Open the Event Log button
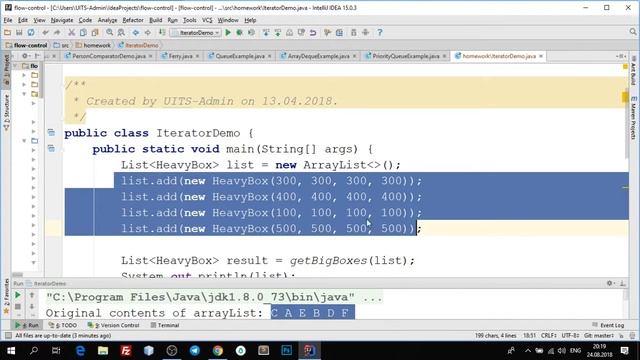 [608, 325]
